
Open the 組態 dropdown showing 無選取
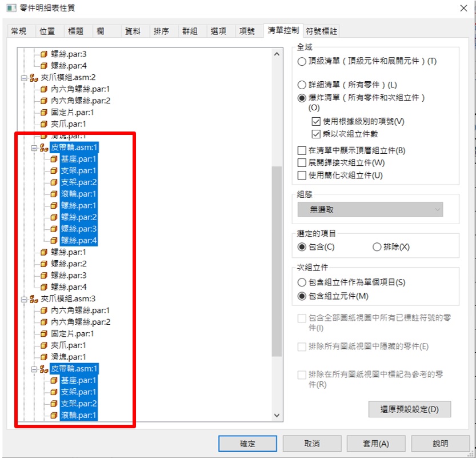pyautogui.click(x=370, y=209)
